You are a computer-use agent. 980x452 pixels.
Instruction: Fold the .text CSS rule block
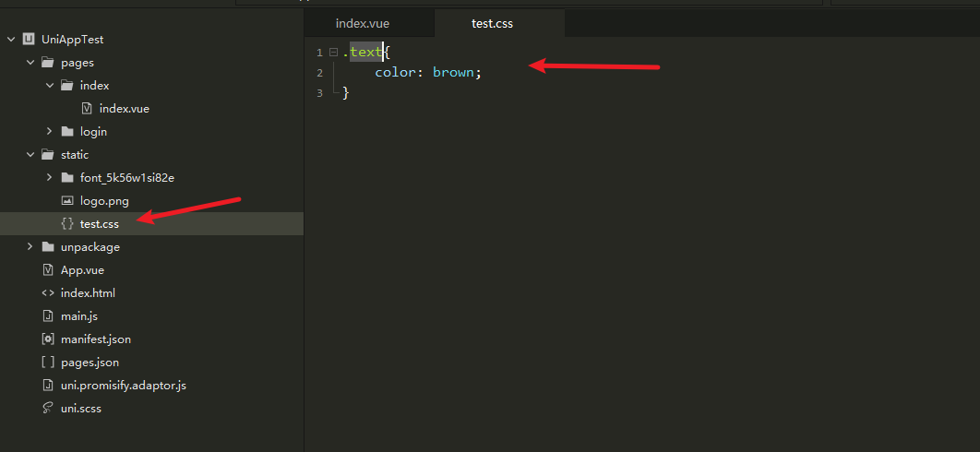[333, 53]
